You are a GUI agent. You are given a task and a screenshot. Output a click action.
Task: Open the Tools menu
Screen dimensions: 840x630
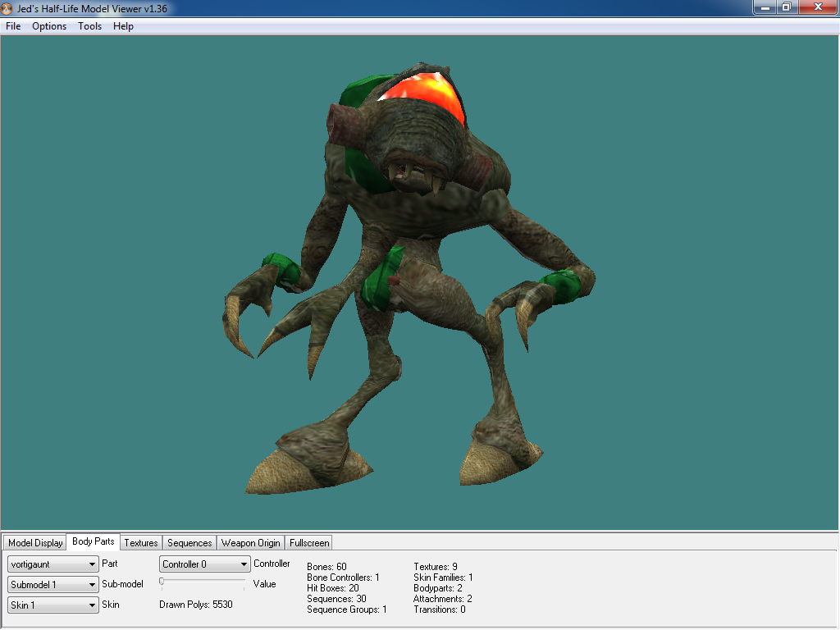(x=90, y=26)
